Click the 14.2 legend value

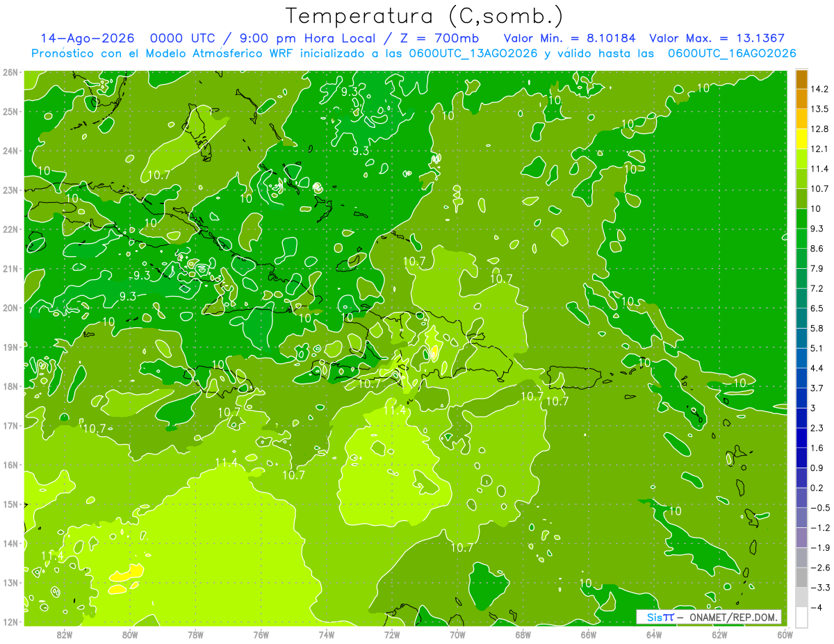tap(819, 89)
